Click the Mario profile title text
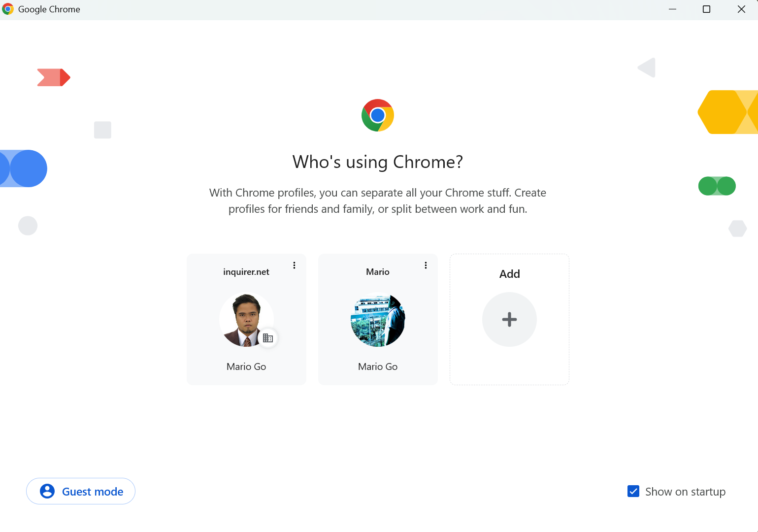Viewport: 758px width, 532px height. [378, 272]
